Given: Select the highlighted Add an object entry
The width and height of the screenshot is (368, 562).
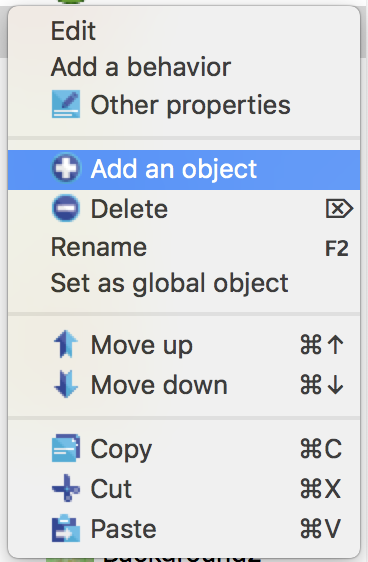Looking at the screenshot, I should point(184,170).
